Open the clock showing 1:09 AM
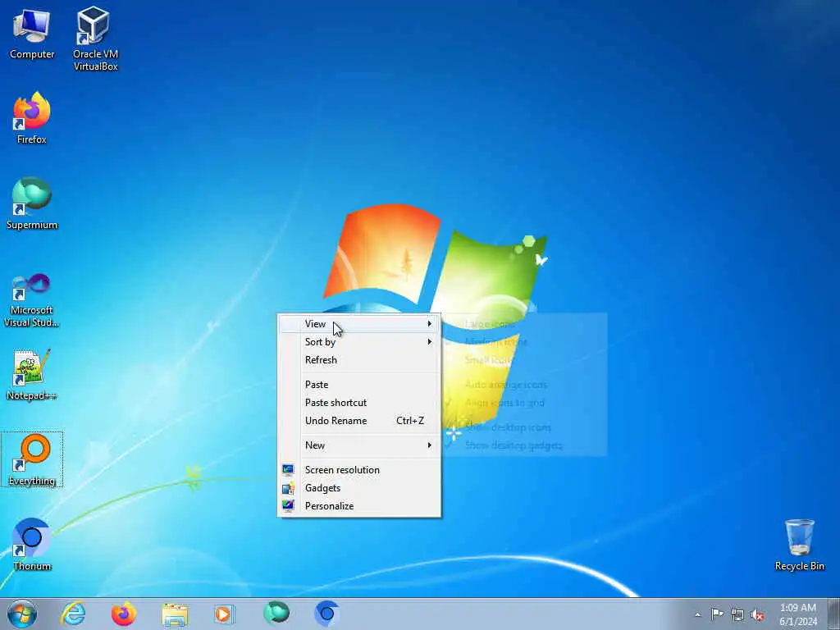The width and height of the screenshot is (840, 630). 798,614
